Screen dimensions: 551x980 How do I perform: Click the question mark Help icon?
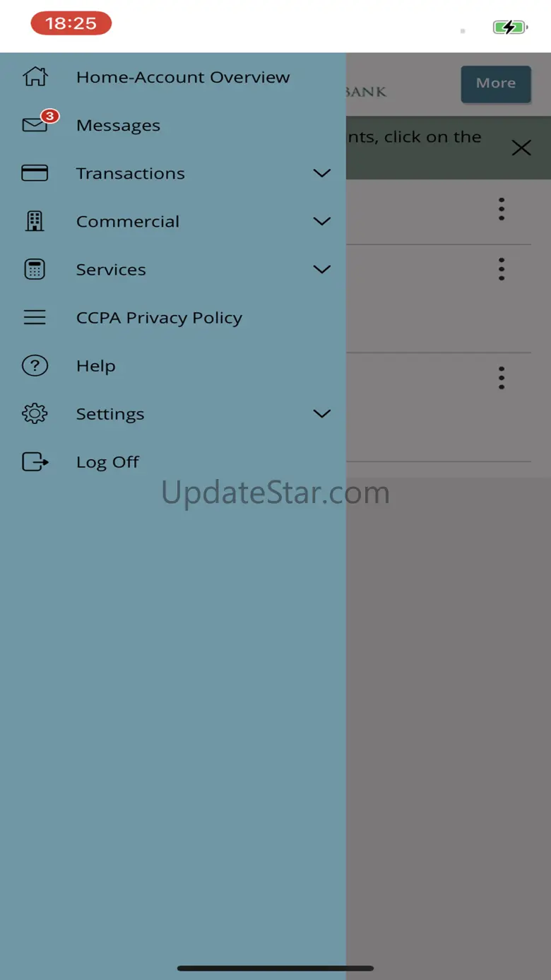coord(35,365)
